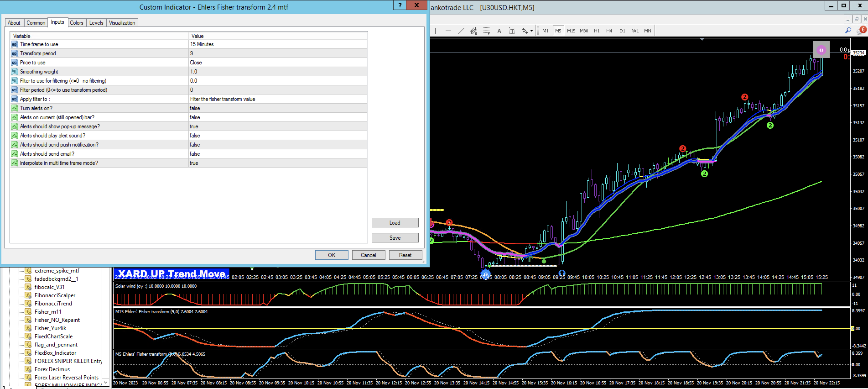Switch chart to H1 timeframe

[597, 31]
